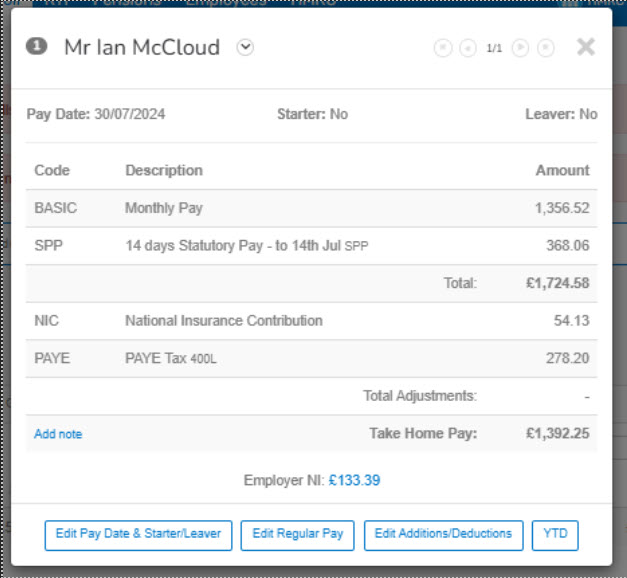The width and height of the screenshot is (627, 578).
Task: Select the PAYE Tax row
Action: (x=311, y=358)
